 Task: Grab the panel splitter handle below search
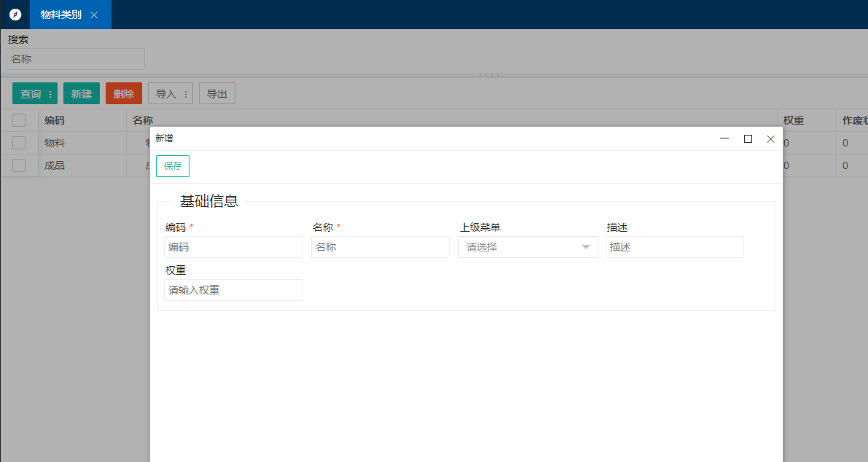[489, 75]
